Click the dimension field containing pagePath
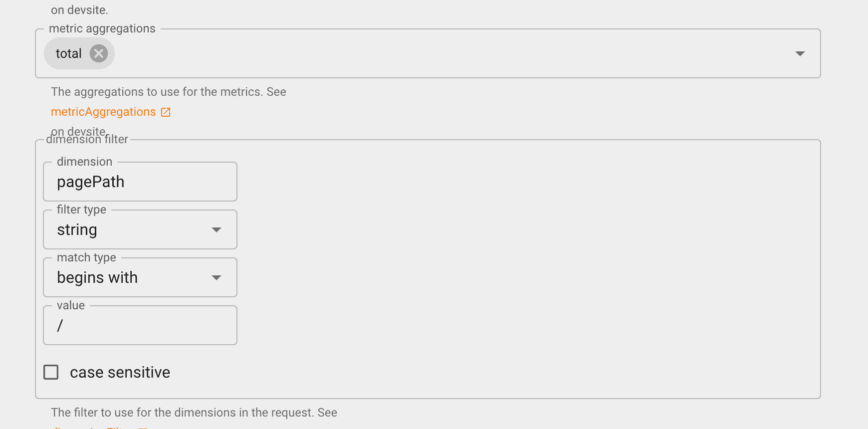 [140, 182]
